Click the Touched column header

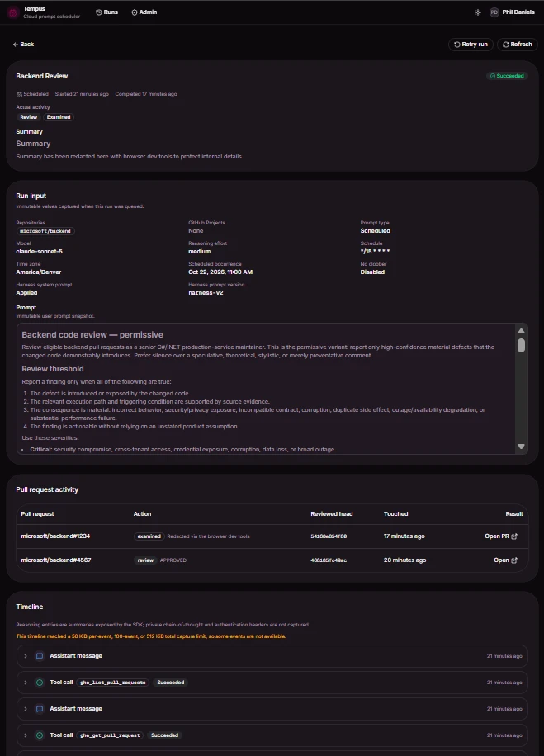coord(396,514)
